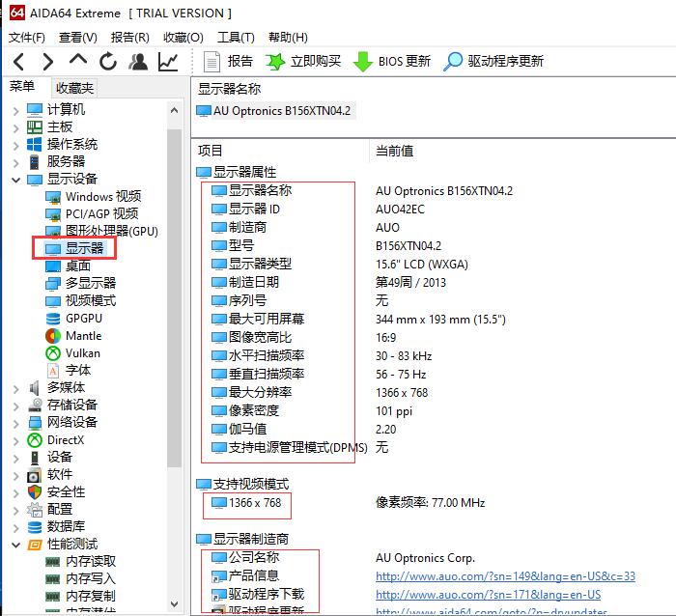Select the 1366 x 768 video mode row
676x616 pixels.
tap(246, 503)
